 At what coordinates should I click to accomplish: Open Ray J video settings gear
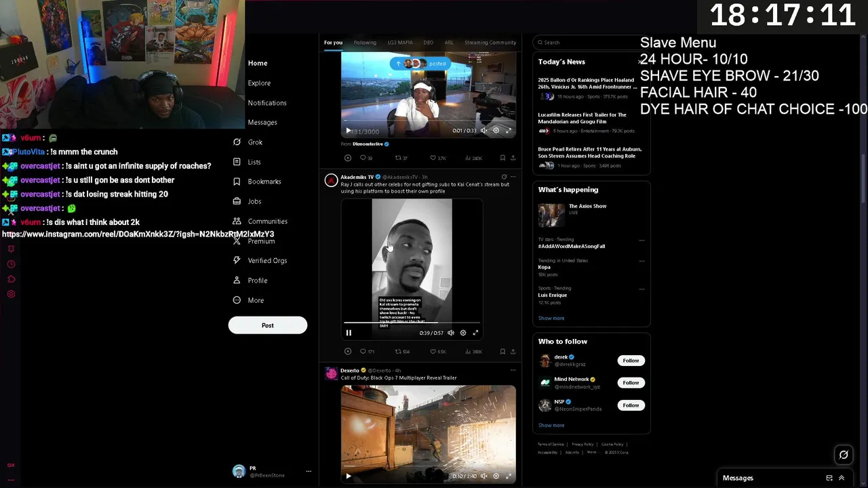click(463, 333)
